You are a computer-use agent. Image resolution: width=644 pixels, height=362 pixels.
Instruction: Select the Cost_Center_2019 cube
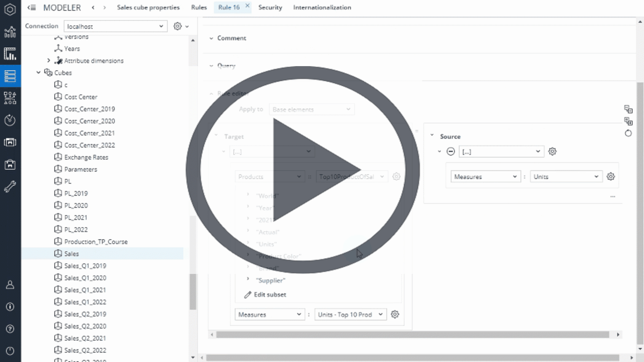pyautogui.click(x=89, y=109)
